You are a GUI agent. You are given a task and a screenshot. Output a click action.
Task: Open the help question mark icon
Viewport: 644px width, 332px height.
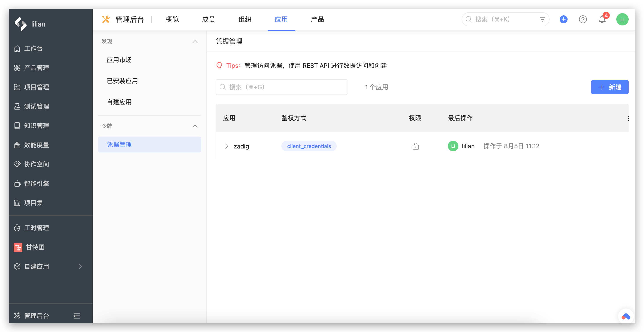click(x=583, y=19)
